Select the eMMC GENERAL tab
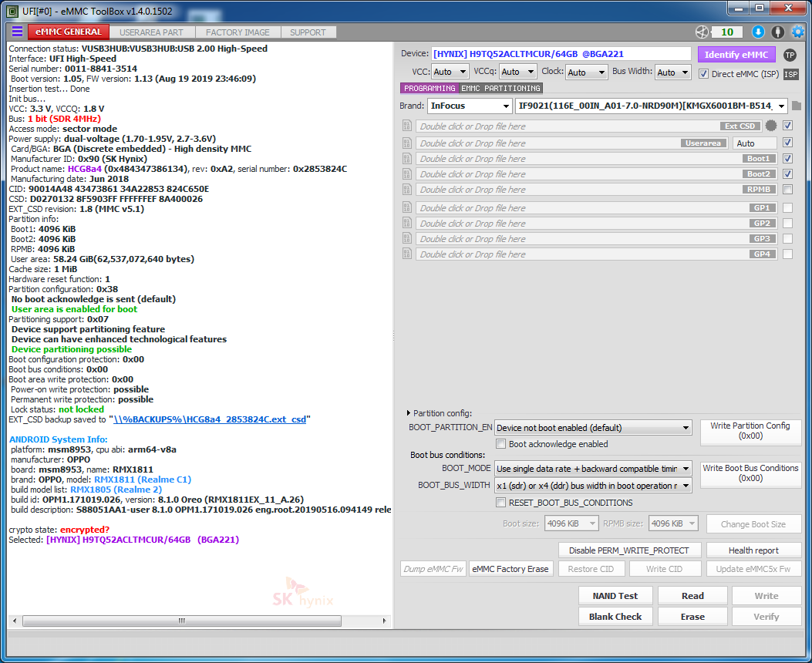812x663 pixels. point(69,32)
